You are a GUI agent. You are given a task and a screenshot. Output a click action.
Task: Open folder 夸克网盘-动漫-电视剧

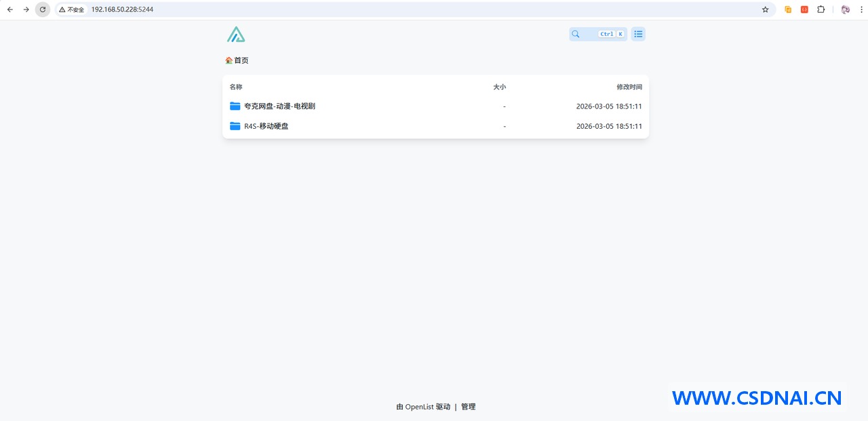(435, 106)
